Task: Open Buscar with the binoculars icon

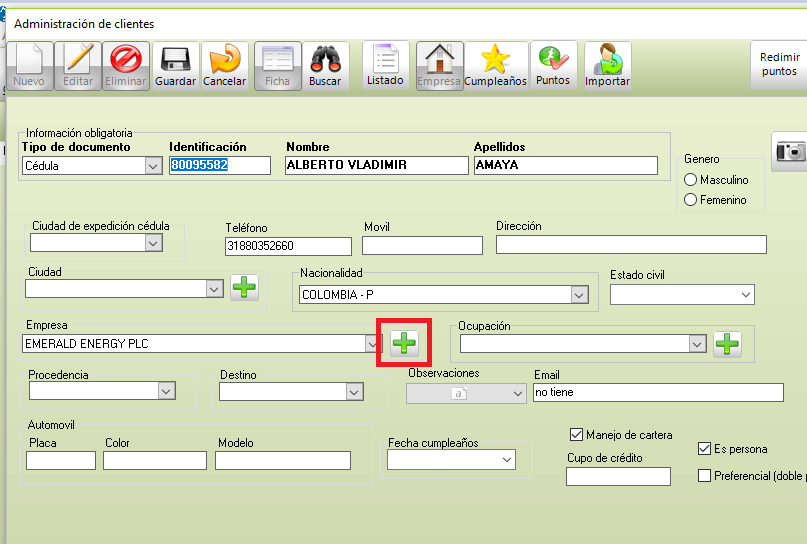Action: pos(325,60)
